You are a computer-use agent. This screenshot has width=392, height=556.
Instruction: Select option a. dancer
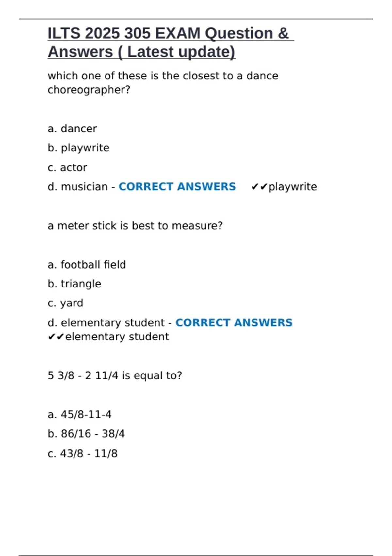(x=72, y=129)
